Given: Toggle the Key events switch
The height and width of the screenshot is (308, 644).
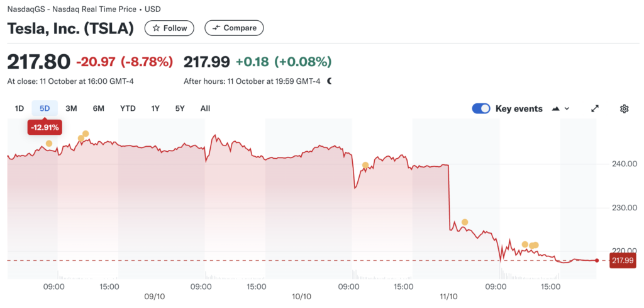Looking at the screenshot, I should pyautogui.click(x=481, y=108).
